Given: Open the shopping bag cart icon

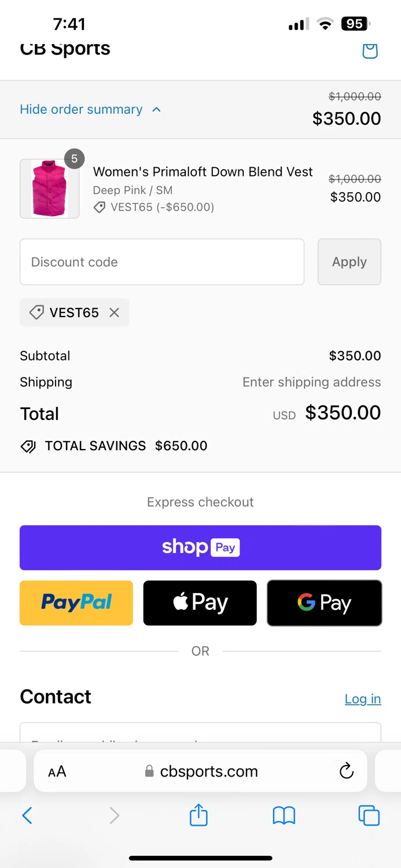Looking at the screenshot, I should (x=370, y=50).
